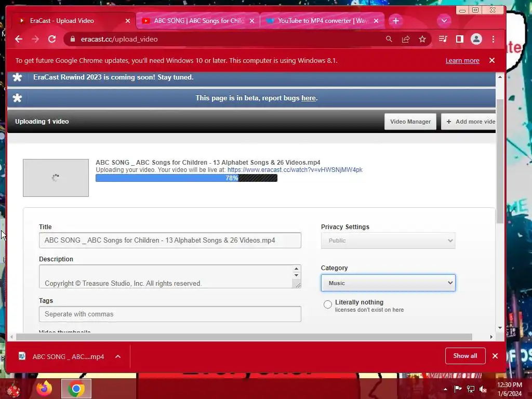Switch to the EraCast Upload Video tab
Screen dimensions: 532x399
coord(73,21)
